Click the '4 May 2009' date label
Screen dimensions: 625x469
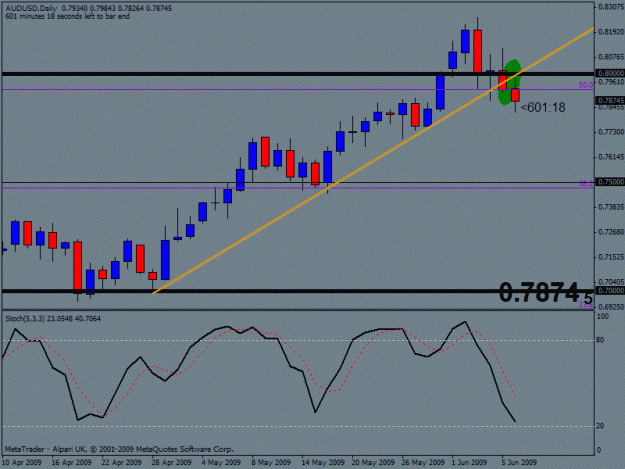[221, 463]
